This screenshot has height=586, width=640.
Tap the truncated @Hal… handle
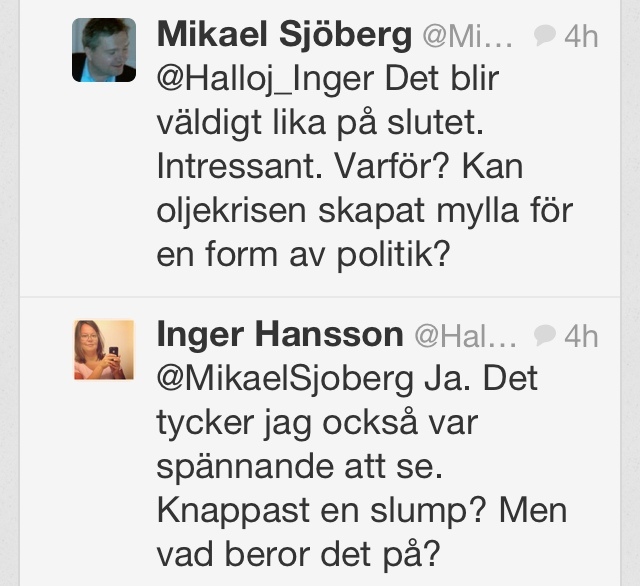click(x=466, y=337)
